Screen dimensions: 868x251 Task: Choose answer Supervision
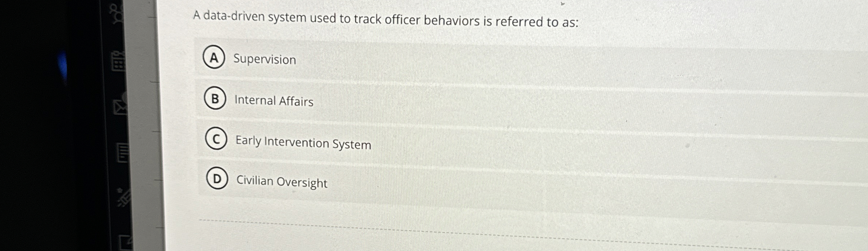click(x=265, y=60)
